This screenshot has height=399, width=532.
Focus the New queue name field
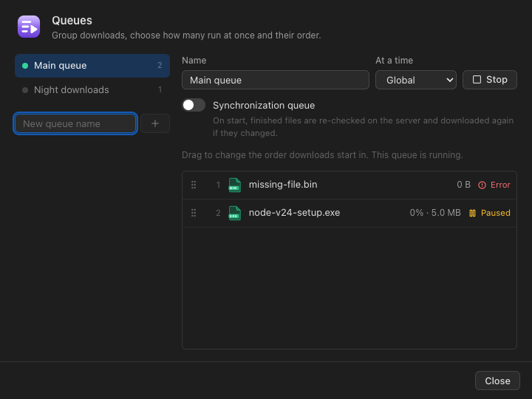click(x=75, y=123)
